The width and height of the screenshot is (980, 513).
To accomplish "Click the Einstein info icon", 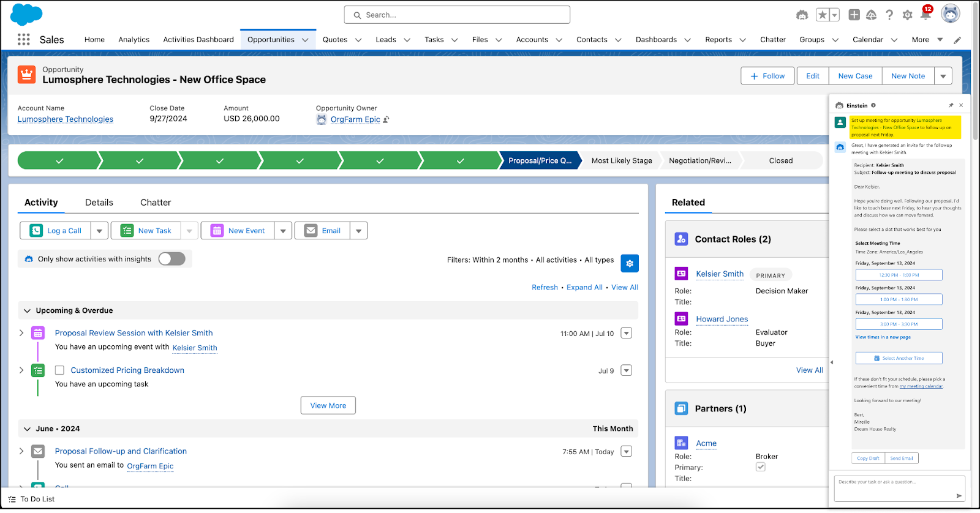I will [x=873, y=105].
